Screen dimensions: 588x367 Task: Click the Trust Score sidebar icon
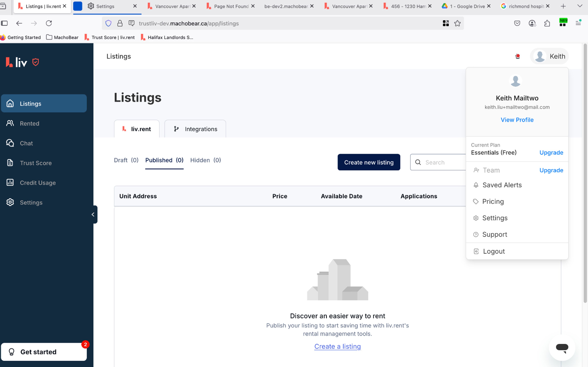coord(10,163)
